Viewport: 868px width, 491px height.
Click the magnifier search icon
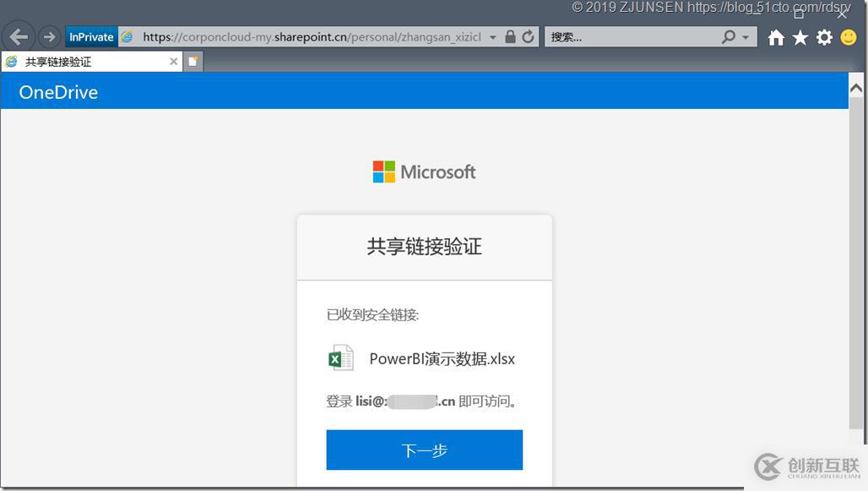click(x=729, y=37)
